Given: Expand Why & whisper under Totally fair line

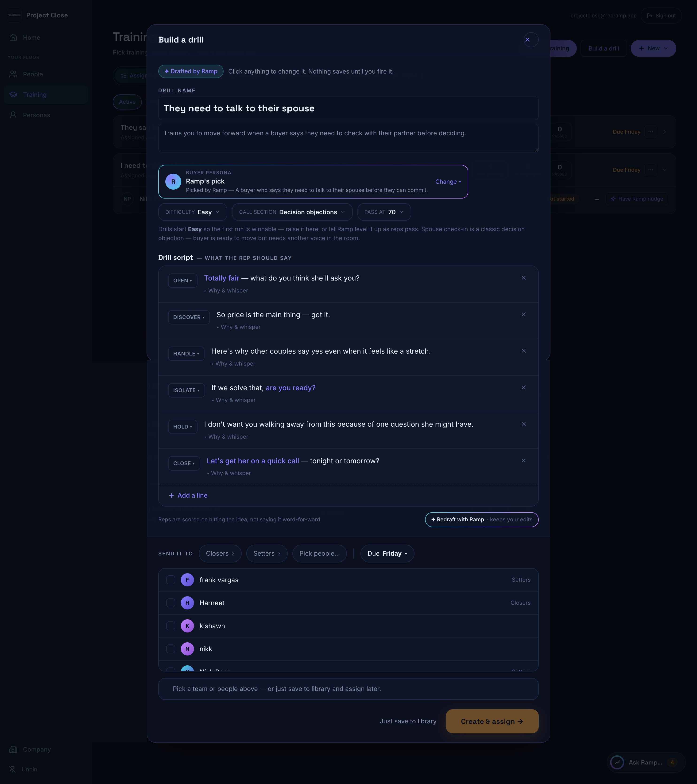Looking at the screenshot, I should (x=226, y=291).
